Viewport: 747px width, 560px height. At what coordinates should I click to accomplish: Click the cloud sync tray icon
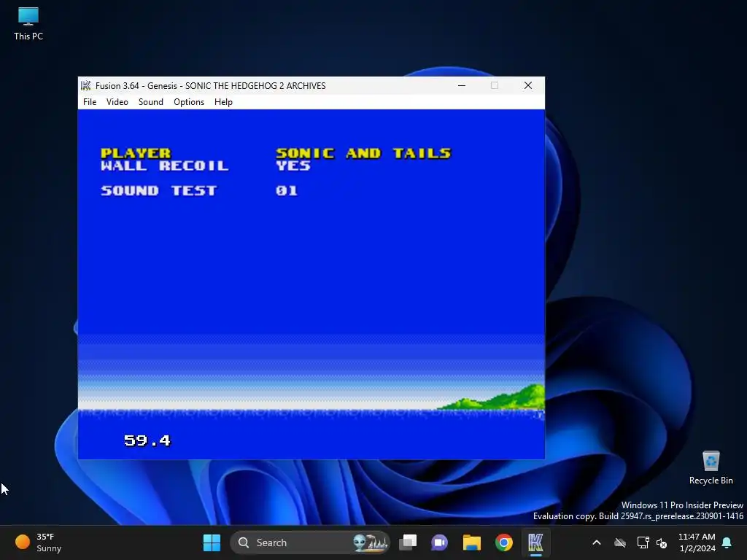(620, 542)
